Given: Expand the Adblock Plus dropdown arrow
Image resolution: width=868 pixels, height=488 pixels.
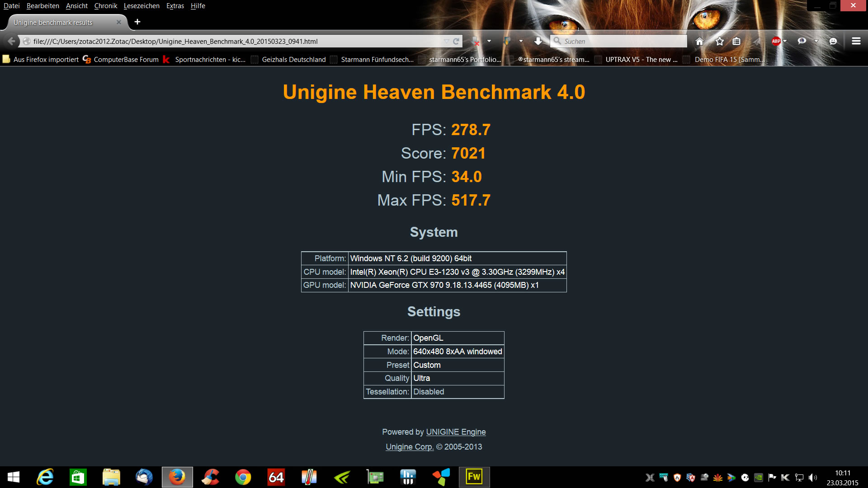Looking at the screenshot, I should pyautogui.click(x=785, y=41).
